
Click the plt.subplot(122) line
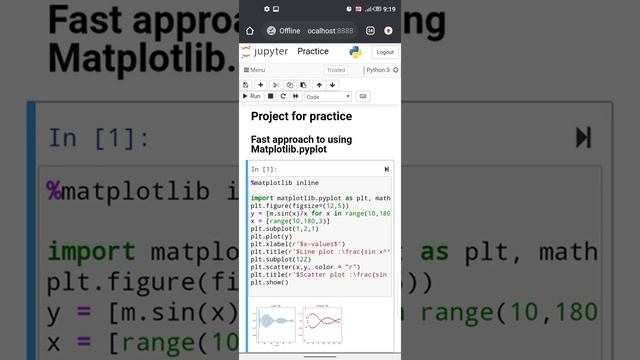(x=281, y=260)
